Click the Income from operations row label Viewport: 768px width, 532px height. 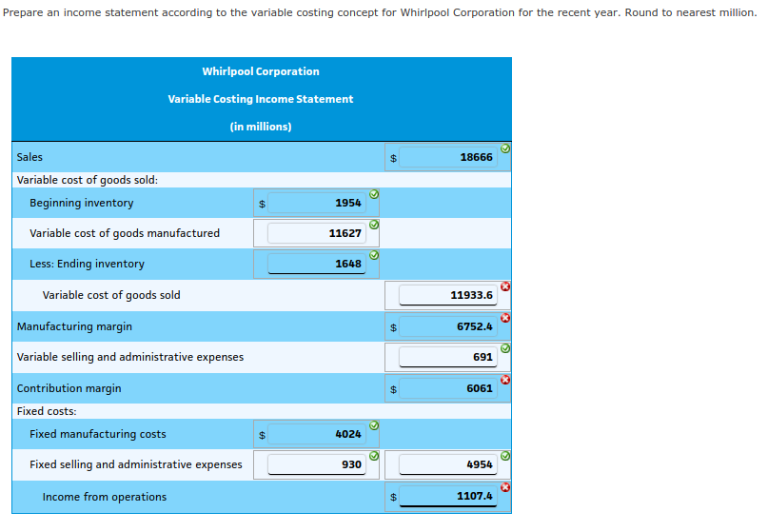pyautogui.click(x=105, y=497)
